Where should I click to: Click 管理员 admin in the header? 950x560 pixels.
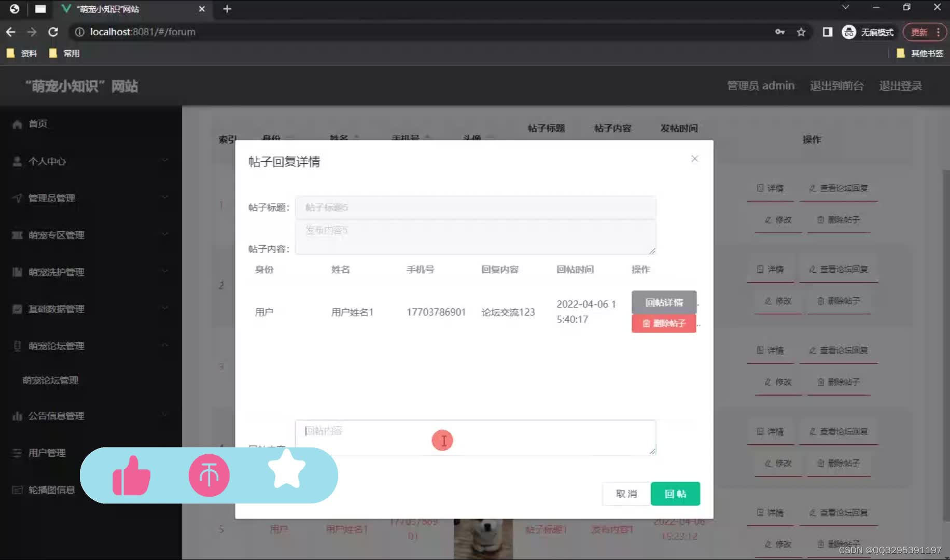[761, 86]
